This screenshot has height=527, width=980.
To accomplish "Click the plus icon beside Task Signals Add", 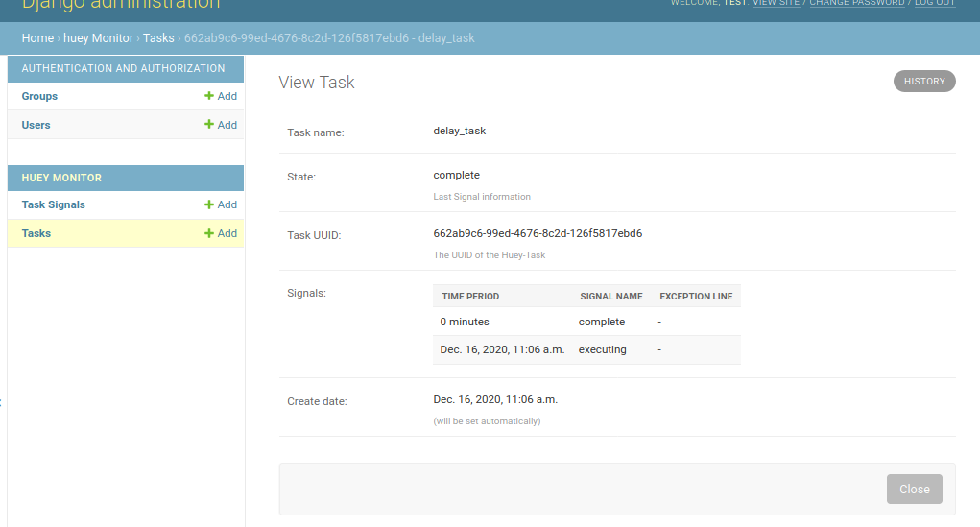I will tap(208, 204).
